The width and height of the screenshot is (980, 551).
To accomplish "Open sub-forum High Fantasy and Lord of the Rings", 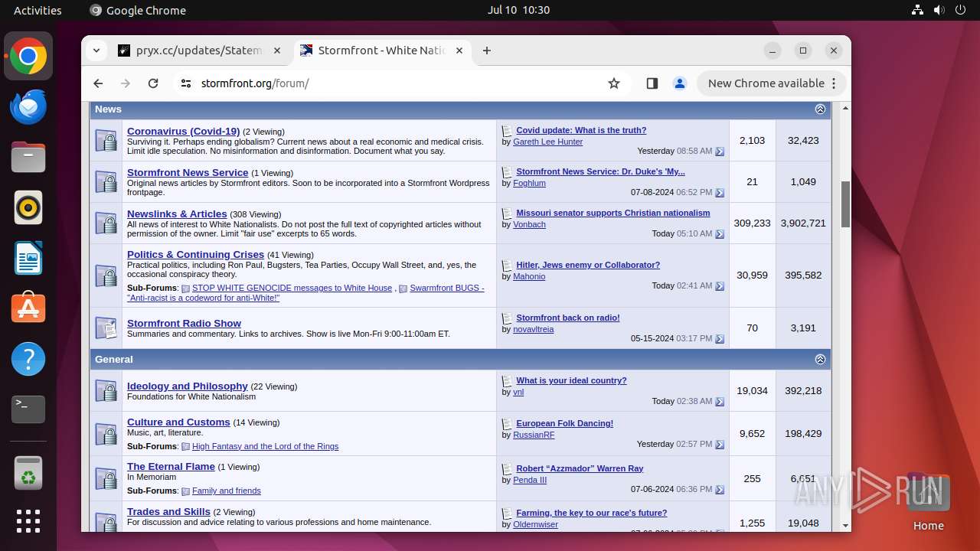I will (x=265, y=446).
